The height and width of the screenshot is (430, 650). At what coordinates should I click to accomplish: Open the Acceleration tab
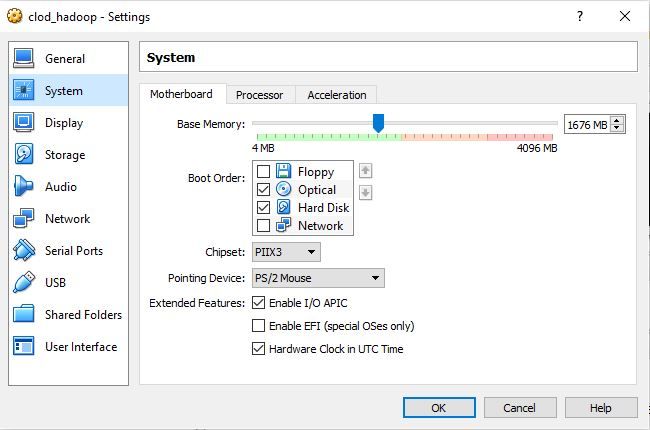(x=336, y=95)
